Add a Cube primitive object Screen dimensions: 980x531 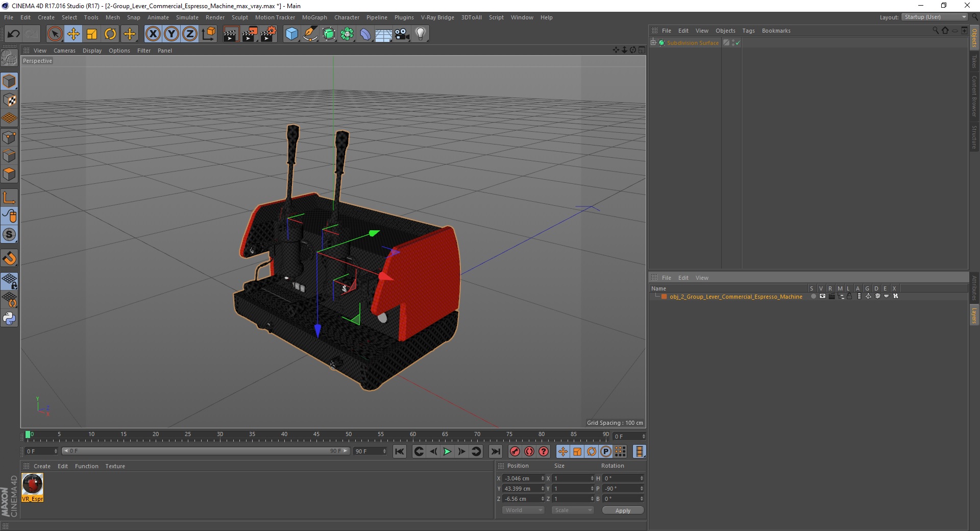click(291, 34)
